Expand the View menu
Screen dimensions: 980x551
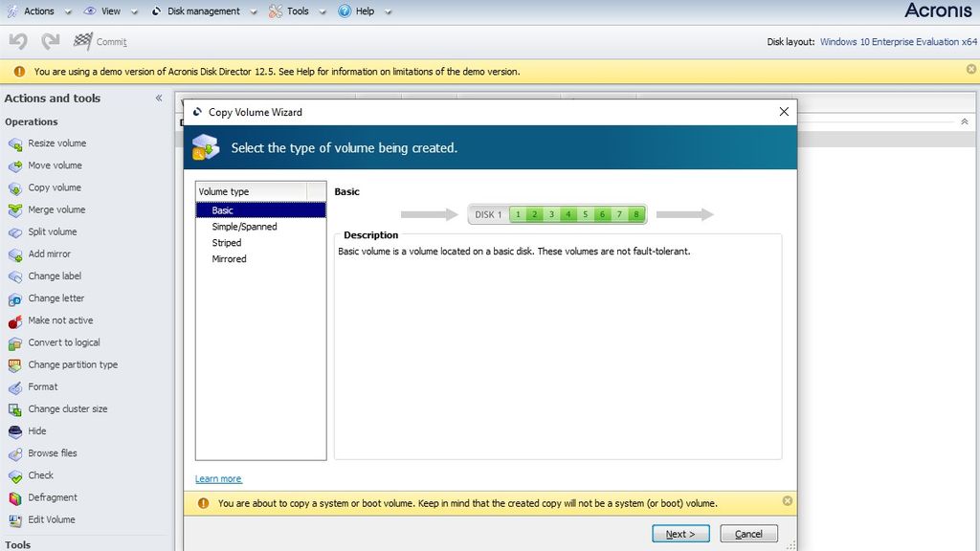click(x=109, y=11)
